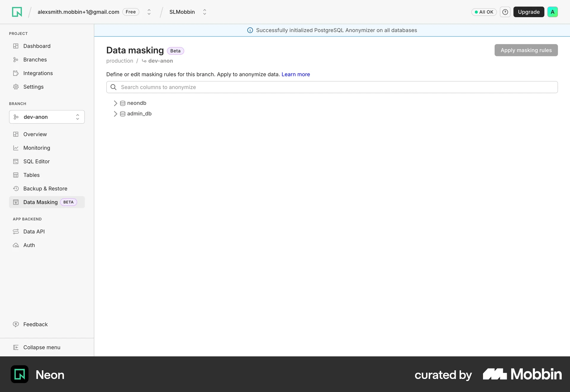Image resolution: width=570 pixels, height=392 pixels.
Task: Click the info icon in the success banner
Action: point(250,30)
